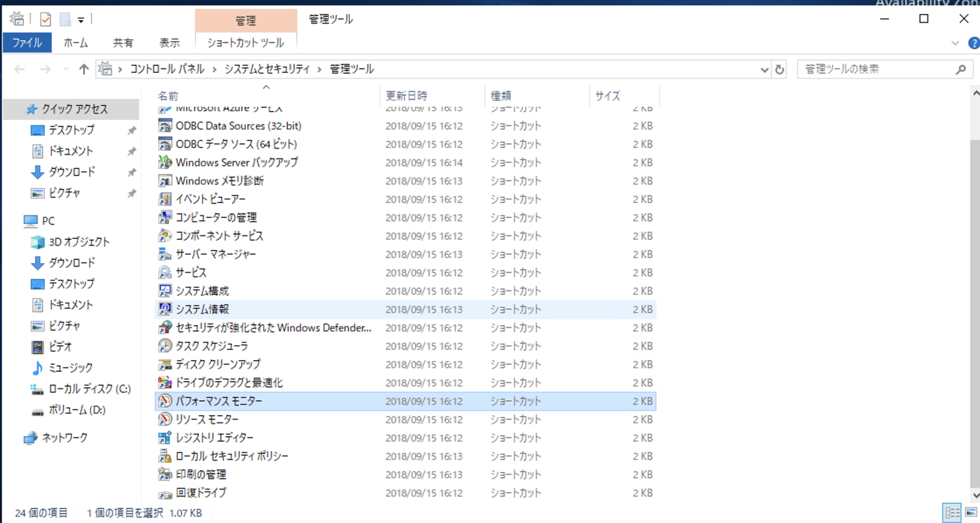The height and width of the screenshot is (523, 980).
Task: Click the Task Scheduler (タスク スケジューラ) clock icon
Action: (x=165, y=346)
